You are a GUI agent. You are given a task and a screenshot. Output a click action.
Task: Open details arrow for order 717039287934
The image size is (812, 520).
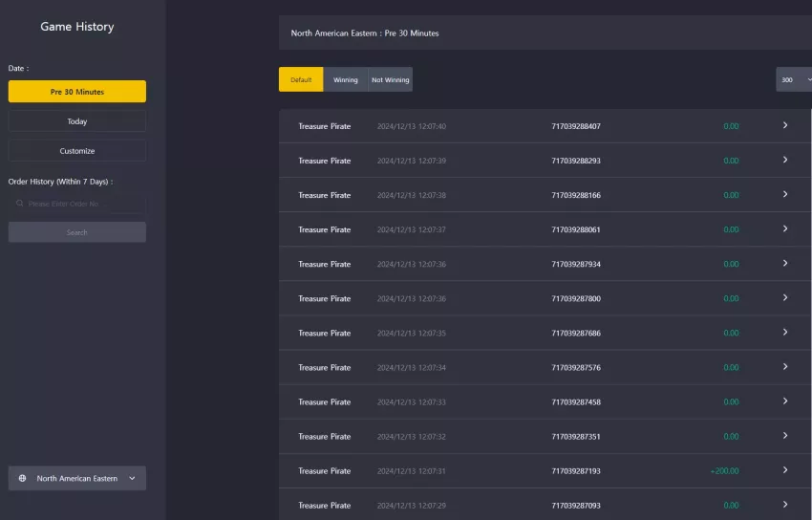[785, 263]
